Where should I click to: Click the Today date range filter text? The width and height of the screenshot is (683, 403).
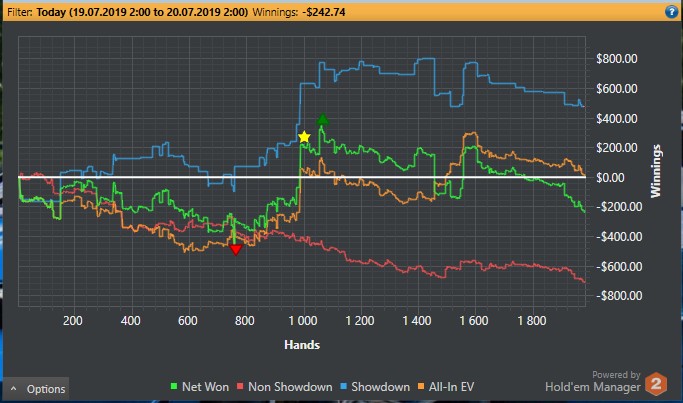coord(142,12)
